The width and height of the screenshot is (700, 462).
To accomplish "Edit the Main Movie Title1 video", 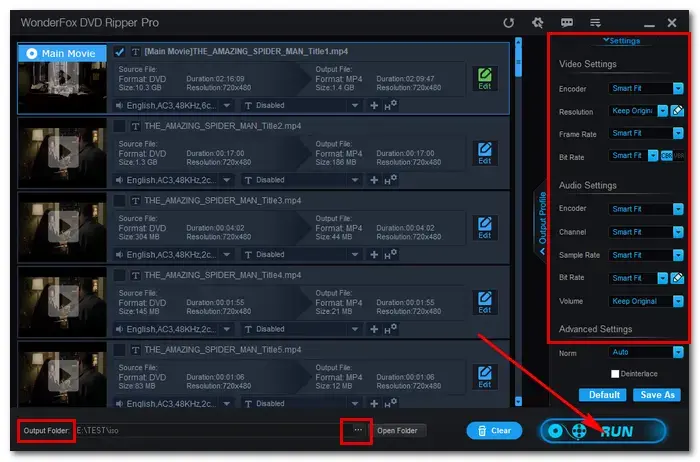I will [485, 79].
